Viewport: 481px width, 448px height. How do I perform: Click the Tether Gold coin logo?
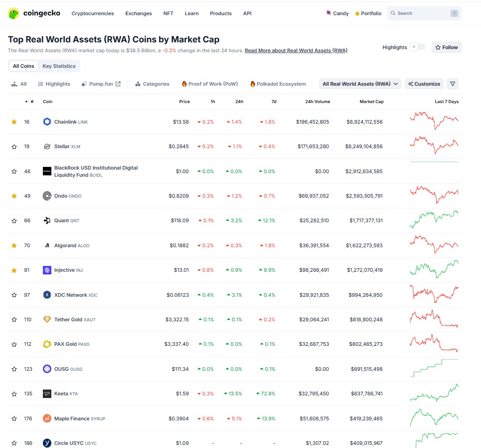47,319
